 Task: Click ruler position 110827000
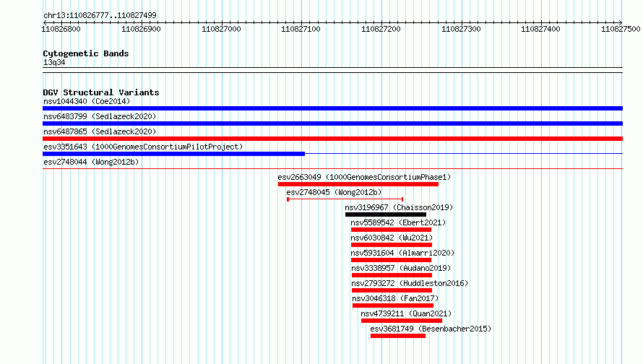point(221,29)
